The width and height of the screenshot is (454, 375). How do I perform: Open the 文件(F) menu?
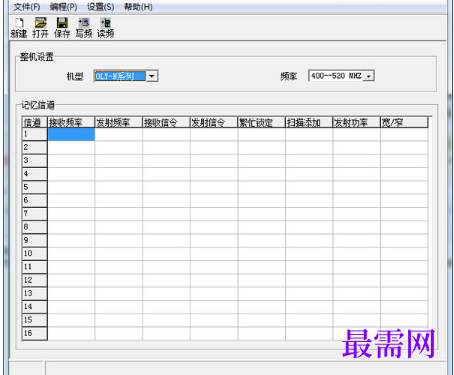click(27, 7)
